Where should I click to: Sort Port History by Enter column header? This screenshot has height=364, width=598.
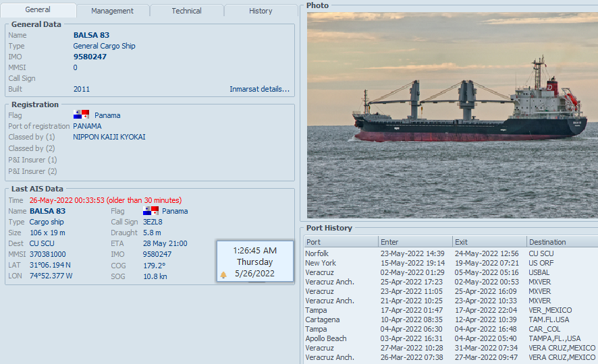click(x=414, y=242)
